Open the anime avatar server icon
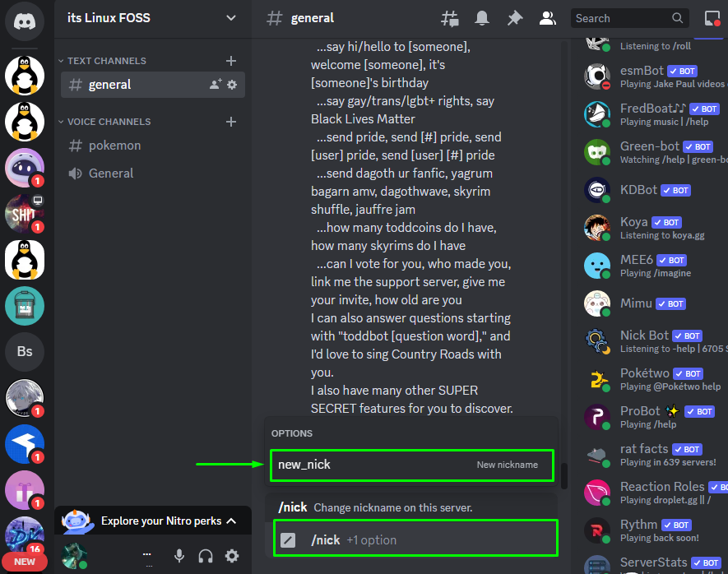728x574 pixels. (x=25, y=398)
